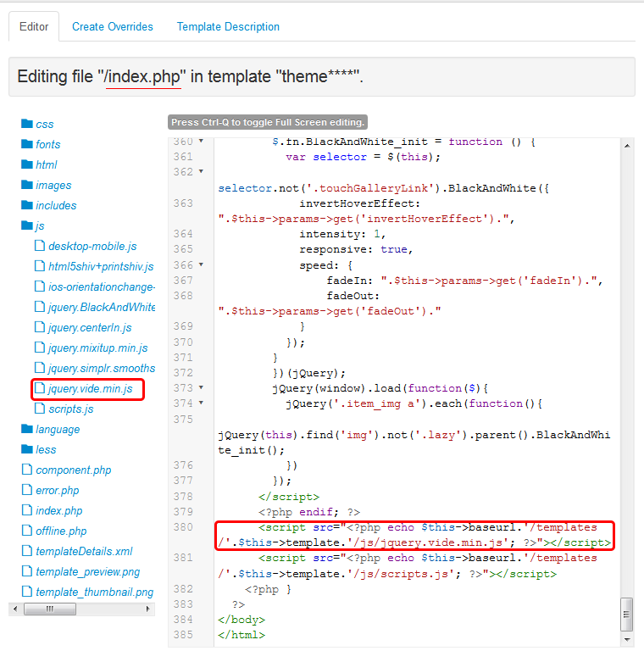Select the images folder icon
Image resolution: width=644 pixels, height=662 pixels.
click(x=26, y=185)
